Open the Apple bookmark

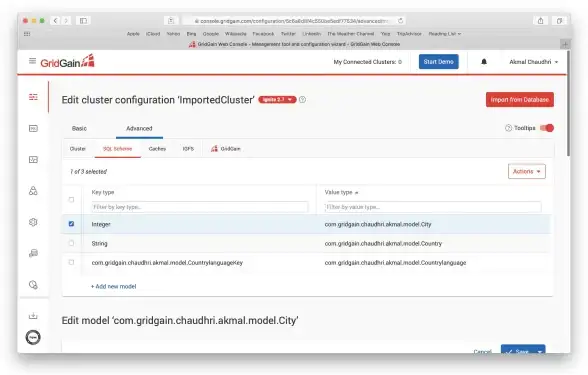pos(133,34)
